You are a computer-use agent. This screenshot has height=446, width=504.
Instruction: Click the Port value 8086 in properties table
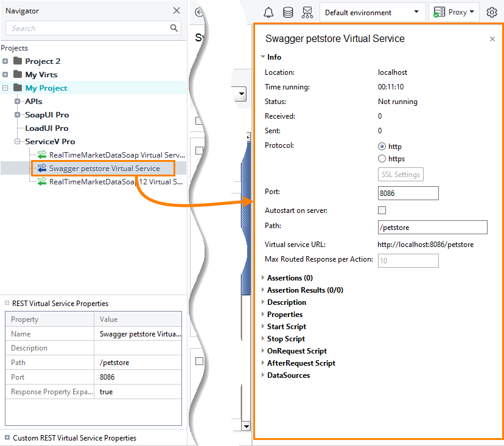(x=138, y=377)
